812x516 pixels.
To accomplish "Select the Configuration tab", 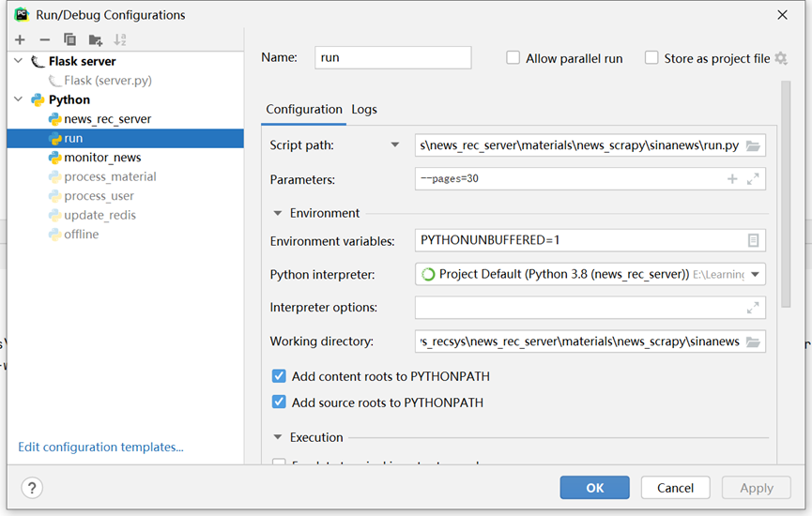I will [x=304, y=109].
